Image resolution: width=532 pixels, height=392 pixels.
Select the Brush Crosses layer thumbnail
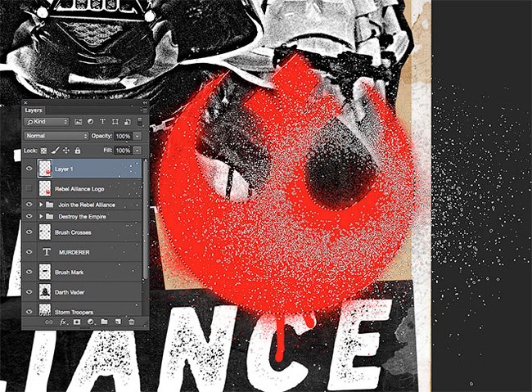45,232
